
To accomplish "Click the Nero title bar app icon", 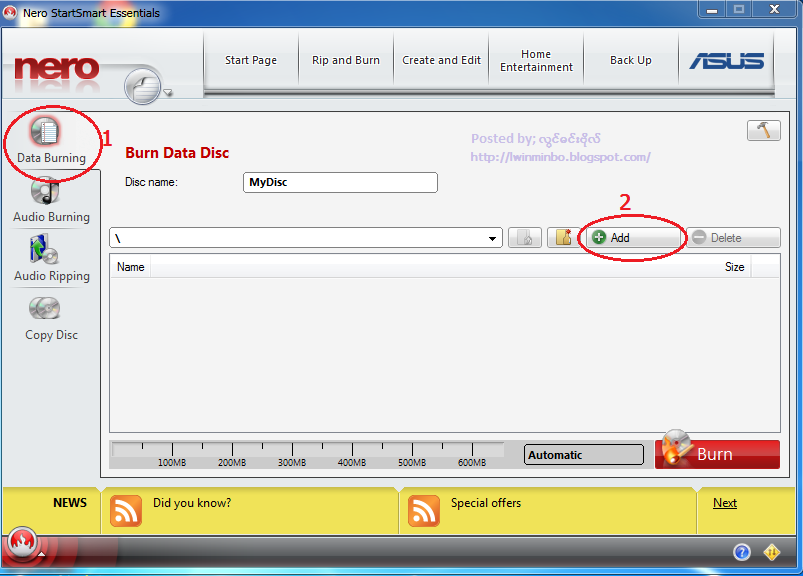I will coord(9,12).
